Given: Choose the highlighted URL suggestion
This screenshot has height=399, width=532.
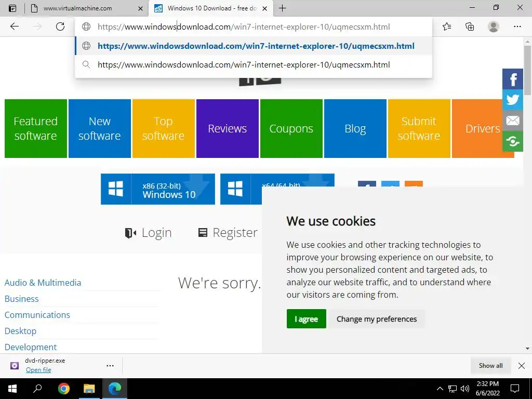Looking at the screenshot, I should 254,46.
